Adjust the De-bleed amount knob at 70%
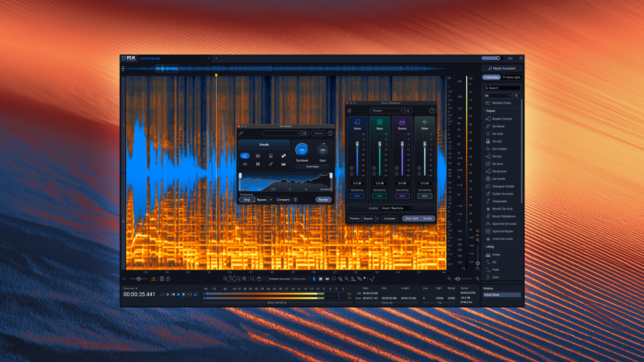The width and height of the screenshot is (644, 362). pyautogui.click(x=302, y=150)
